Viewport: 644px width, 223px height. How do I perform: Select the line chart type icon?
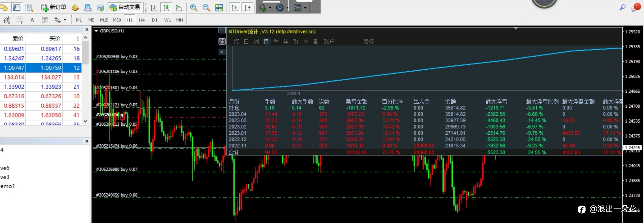point(179,8)
